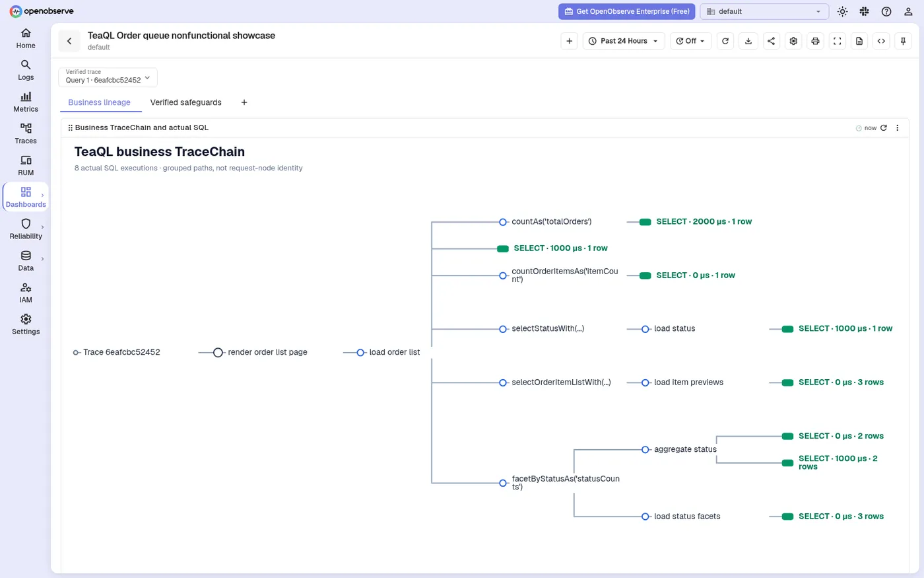The width and height of the screenshot is (924, 578).
Task: Click the 'aggregate status' node label
Action: click(x=685, y=449)
